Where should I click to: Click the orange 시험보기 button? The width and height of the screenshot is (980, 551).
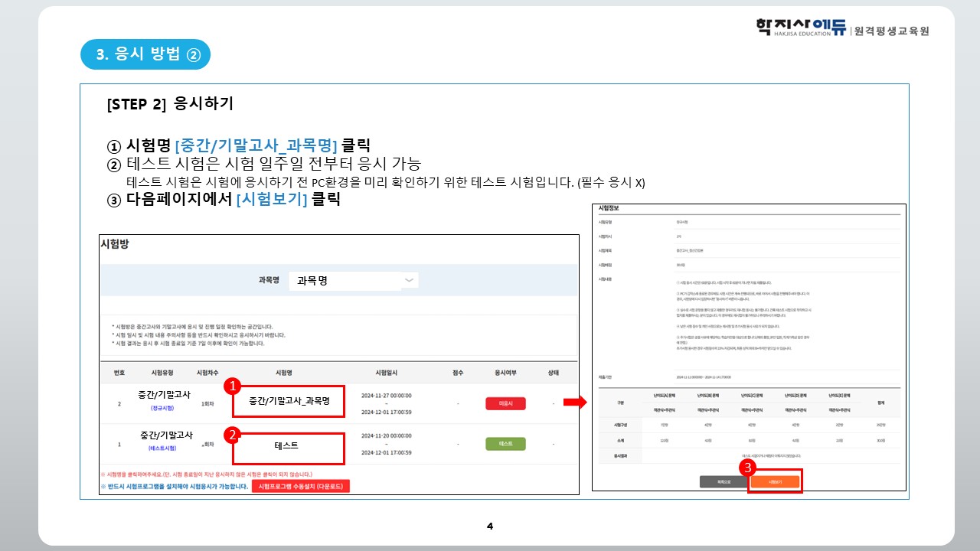point(775,482)
